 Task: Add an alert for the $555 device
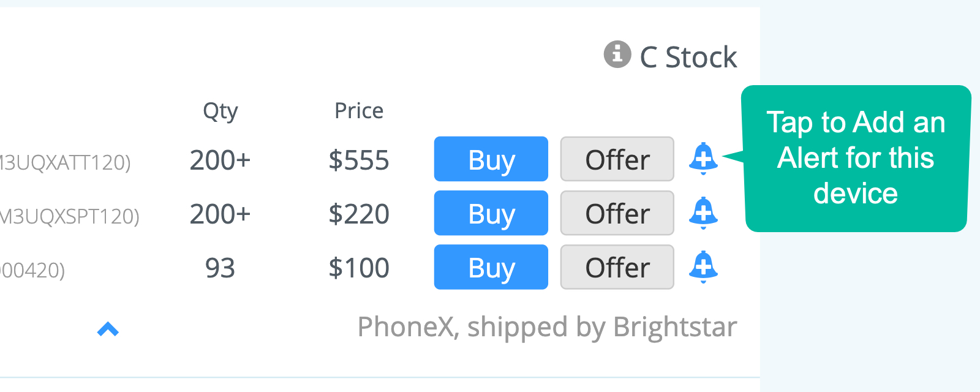tap(703, 159)
